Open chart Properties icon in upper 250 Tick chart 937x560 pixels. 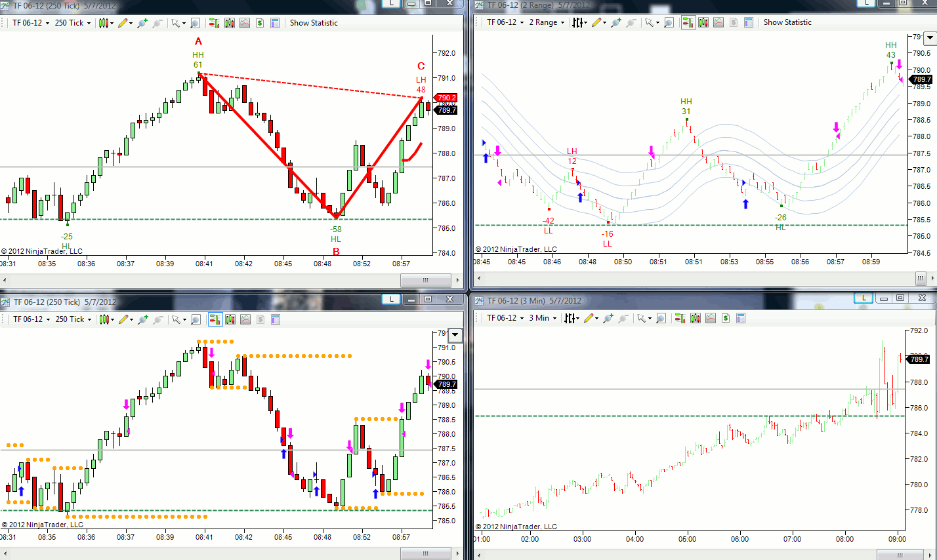point(276,23)
